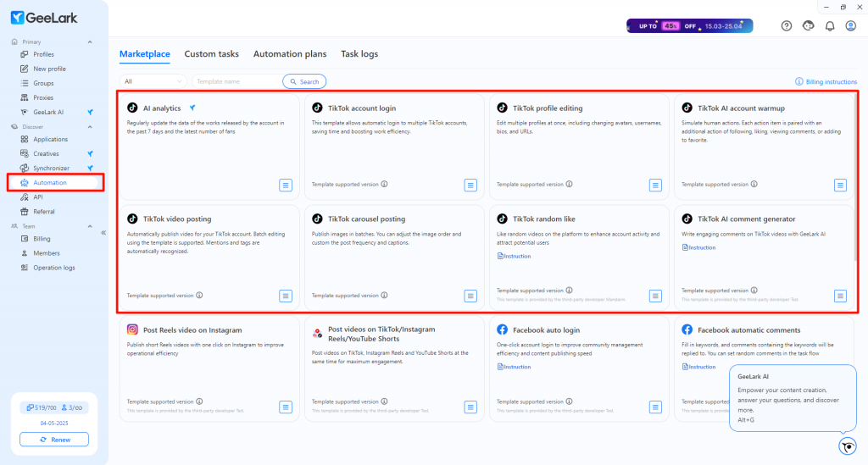The width and height of the screenshot is (868, 465).
Task: Open Billing under Team
Action: (x=42, y=239)
